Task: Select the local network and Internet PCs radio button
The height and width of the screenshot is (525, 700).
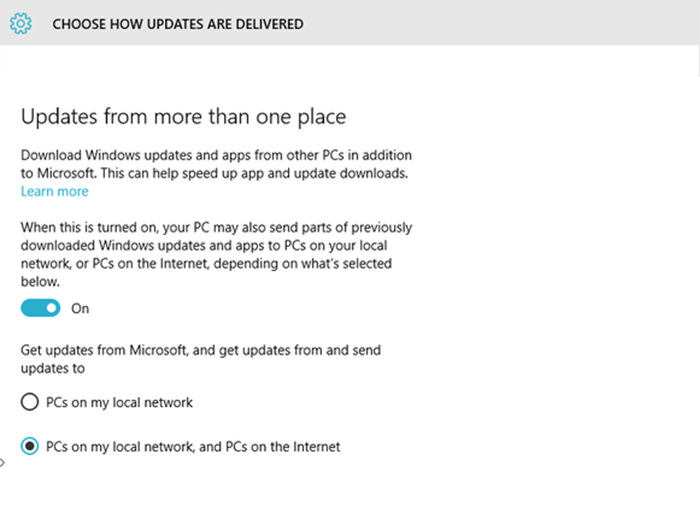Action: (30, 446)
